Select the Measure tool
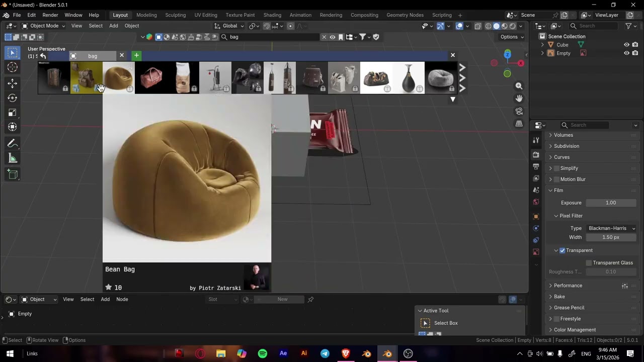The image size is (644, 362). (13, 158)
